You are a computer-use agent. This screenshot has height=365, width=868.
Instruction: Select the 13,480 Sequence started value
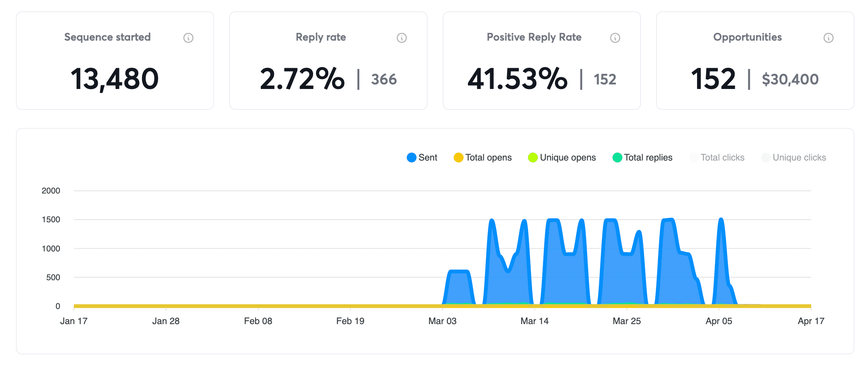(114, 78)
